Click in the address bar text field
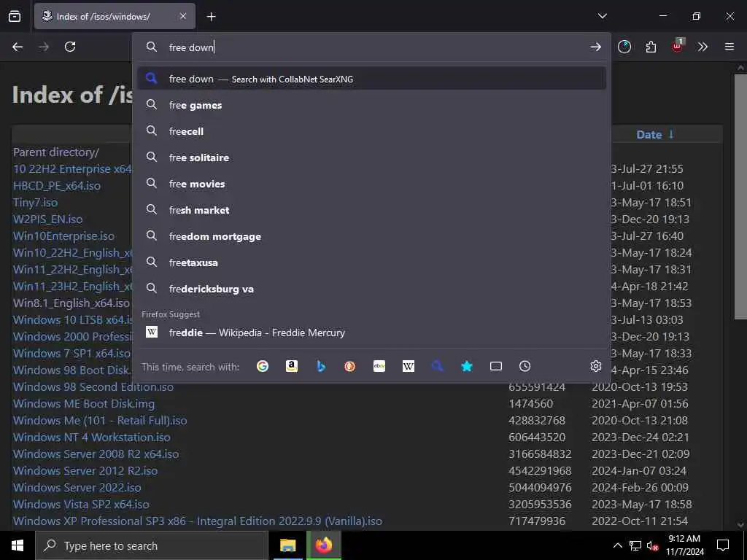Viewport: 747px width, 560px height. 376,47
